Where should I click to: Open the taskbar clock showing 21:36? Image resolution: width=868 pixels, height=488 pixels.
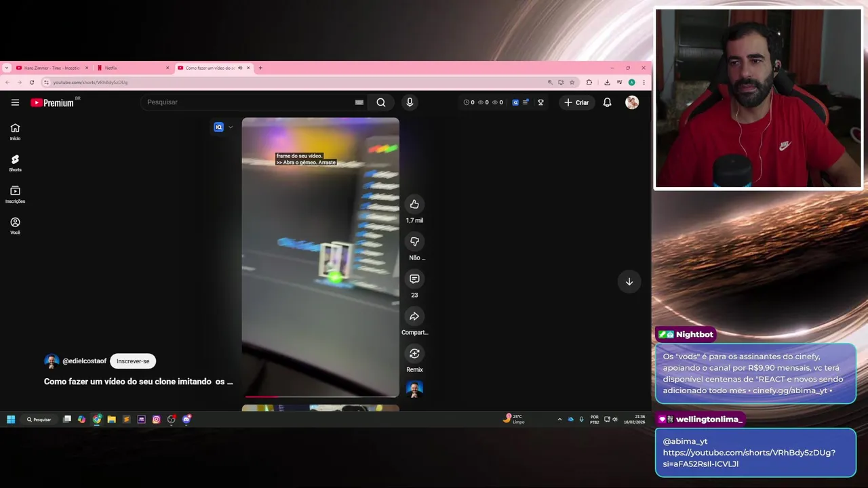coord(635,419)
